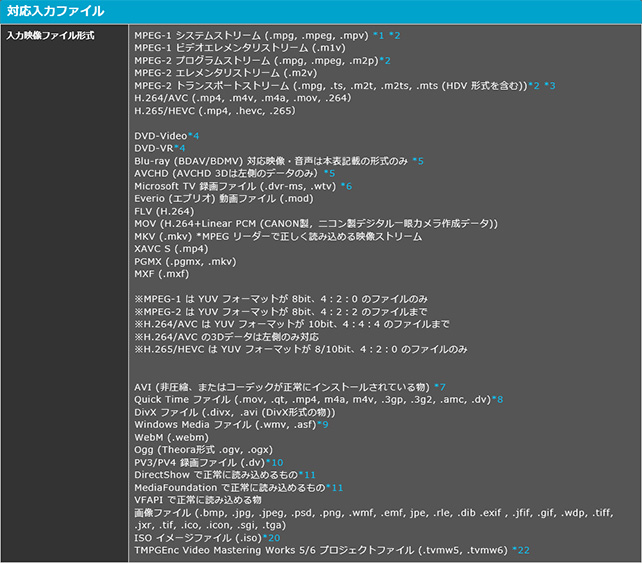
Task: Open footnote *5 on the Blu-ray line
Action: click(x=418, y=161)
